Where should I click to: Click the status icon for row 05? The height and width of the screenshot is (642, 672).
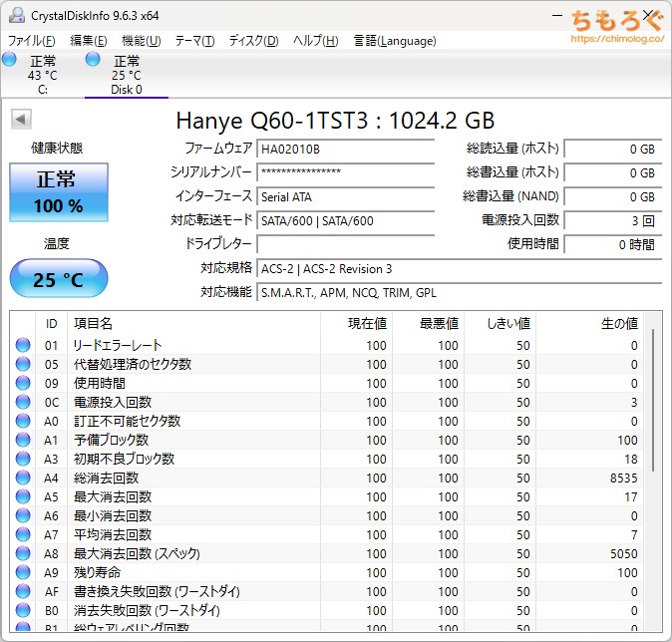point(23,364)
